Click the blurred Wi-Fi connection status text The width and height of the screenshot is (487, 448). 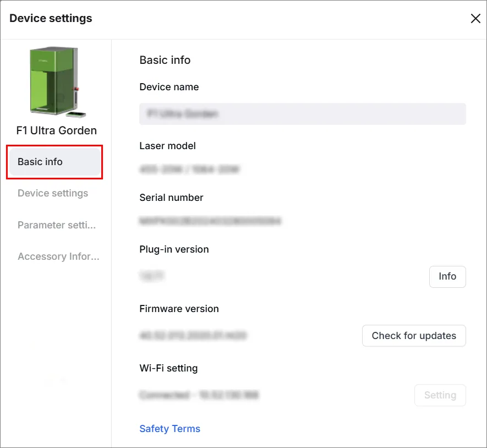click(x=199, y=395)
